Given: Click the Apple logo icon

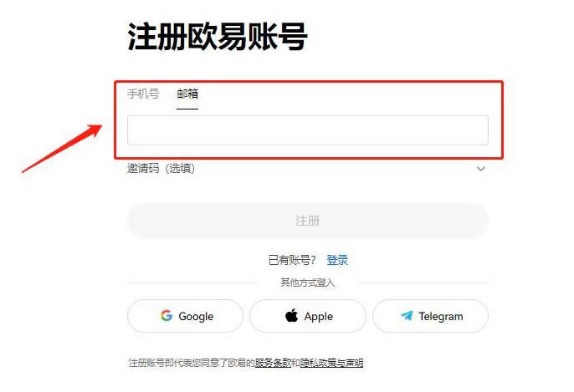Looking at the screenshot, I should tap(291, 315).
